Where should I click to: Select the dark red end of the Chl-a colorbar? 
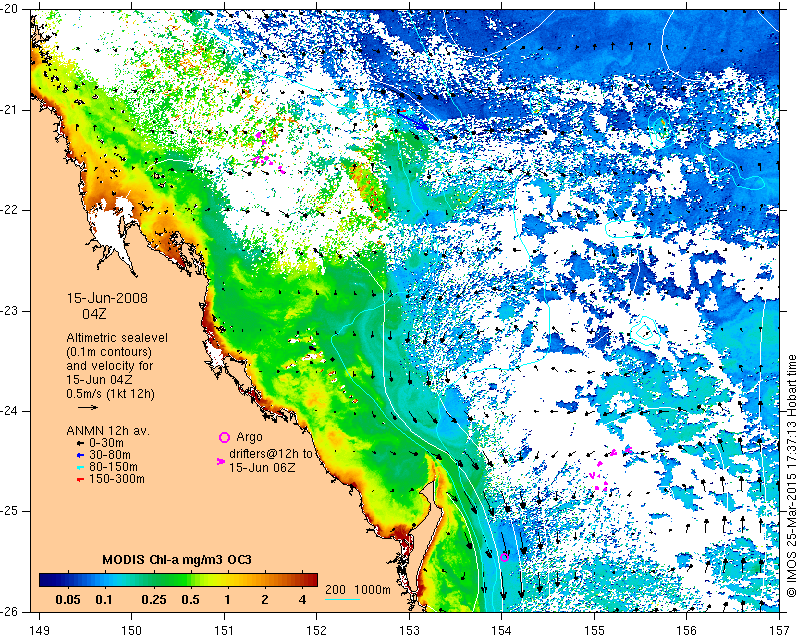[310, 580]
